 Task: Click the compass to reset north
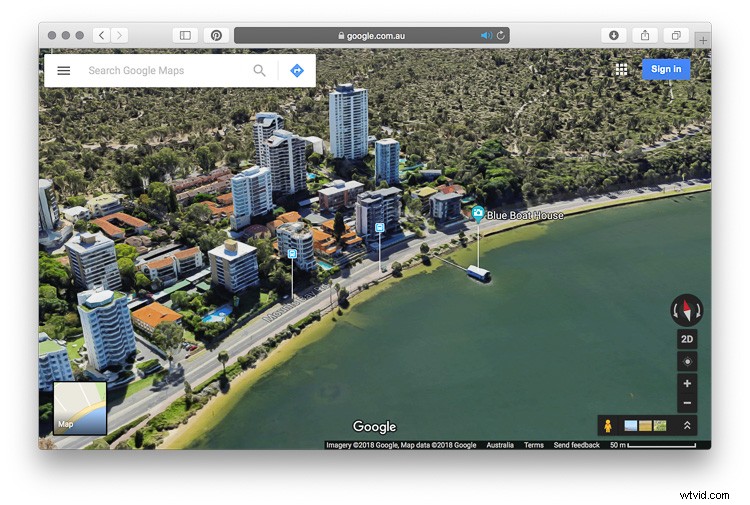[687, 310]
